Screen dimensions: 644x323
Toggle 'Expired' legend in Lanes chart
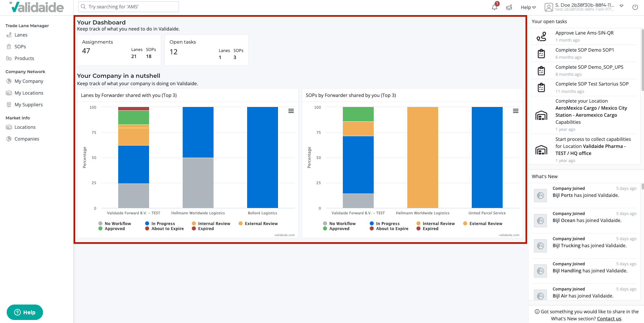coord(203,229)
